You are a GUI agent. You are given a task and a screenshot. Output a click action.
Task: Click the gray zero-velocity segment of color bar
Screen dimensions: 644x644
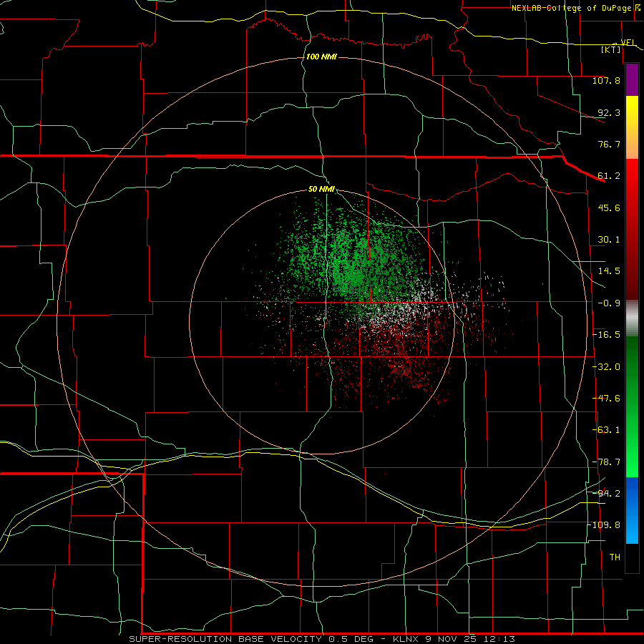pyautogui.click(x=632, y=318)
